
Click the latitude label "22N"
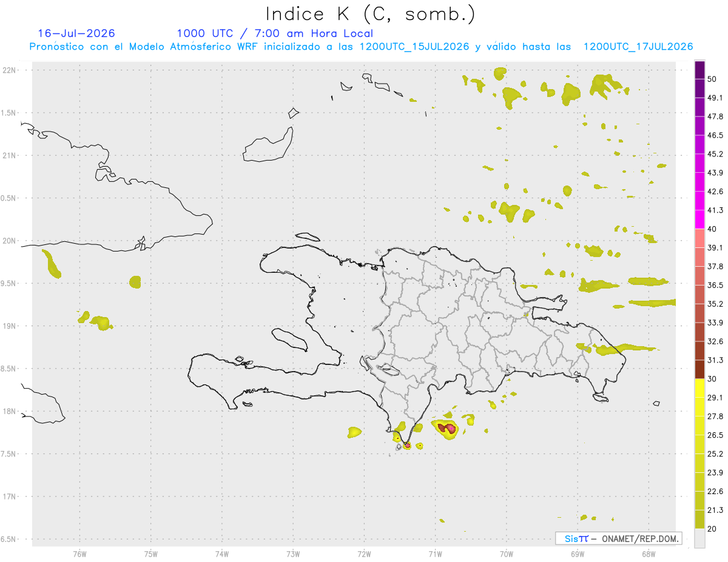click(x=10, y=70)
